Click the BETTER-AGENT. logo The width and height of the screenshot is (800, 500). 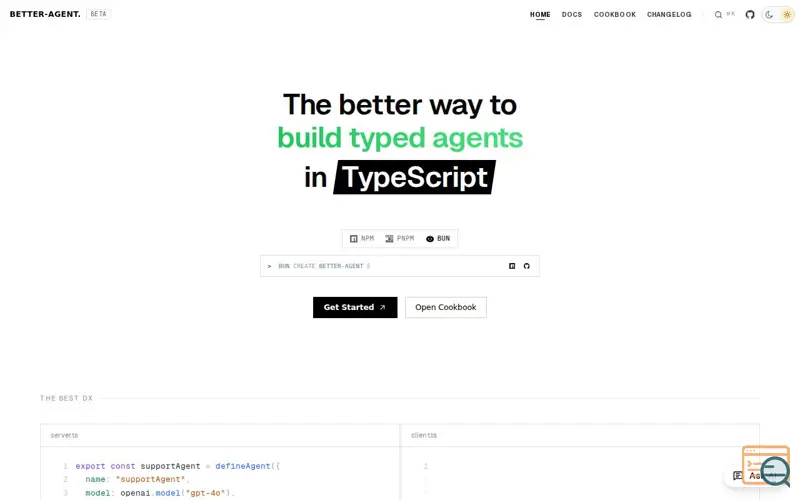[45, 14]
